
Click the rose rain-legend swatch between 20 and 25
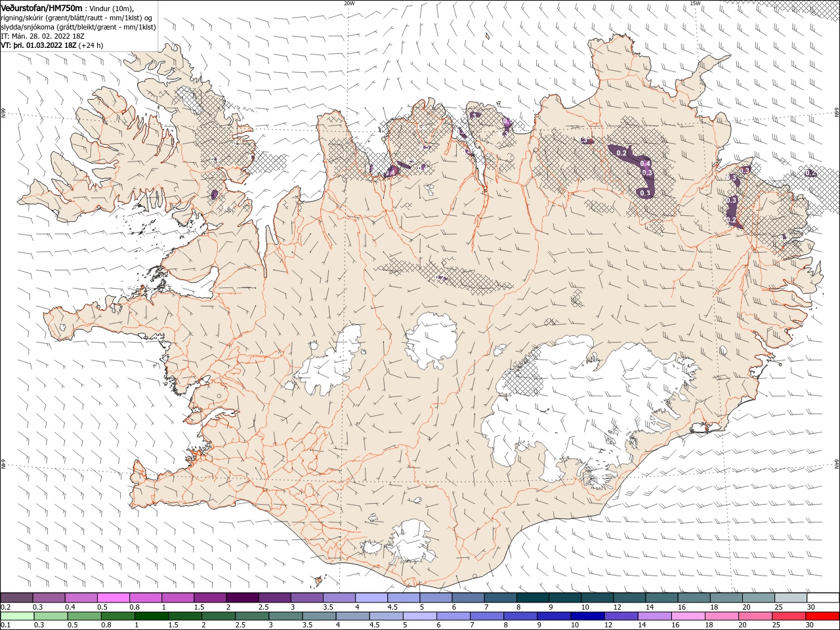pyautogui.click(x=755, y=616)
